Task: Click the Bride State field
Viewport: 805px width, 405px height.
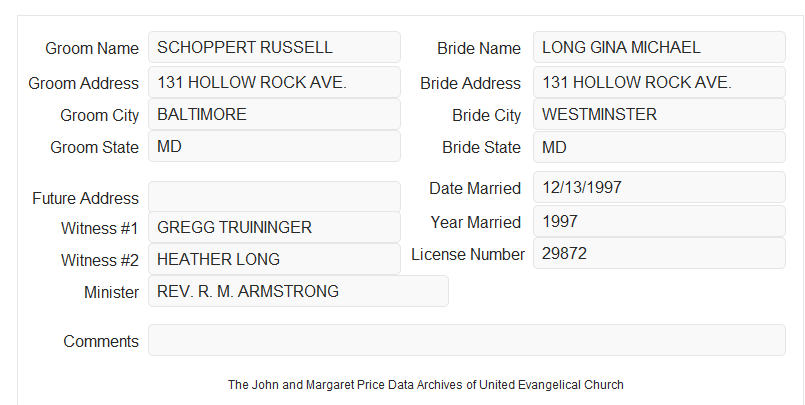Action: pyautogui.click(x=659, y=147)
